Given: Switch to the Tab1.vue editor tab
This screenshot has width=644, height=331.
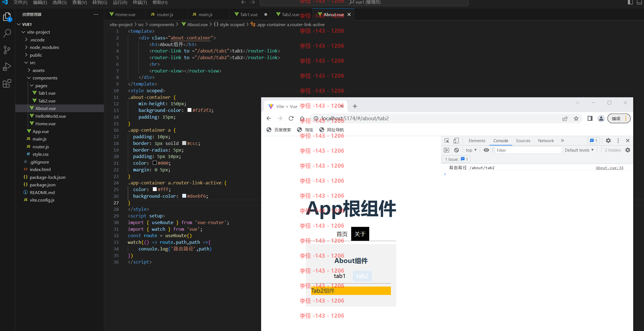Looking at the screenshot, I should pyautogui.click(x=249, y=14).
